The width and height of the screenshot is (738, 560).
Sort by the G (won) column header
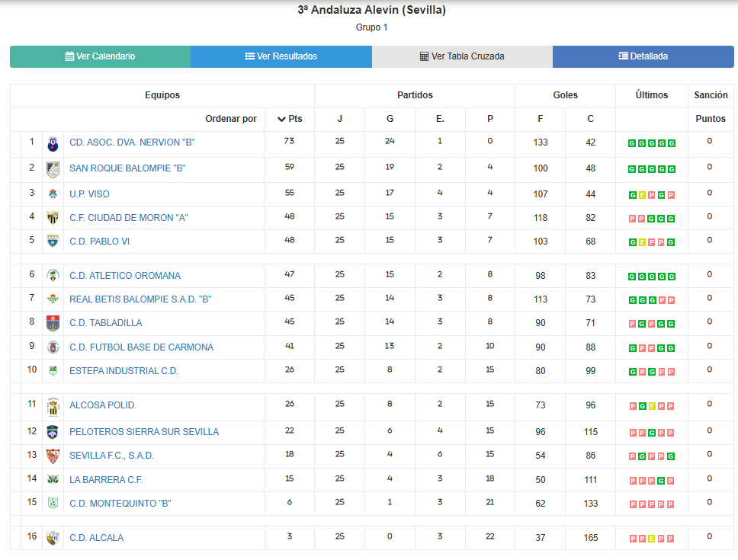(390, 119)
